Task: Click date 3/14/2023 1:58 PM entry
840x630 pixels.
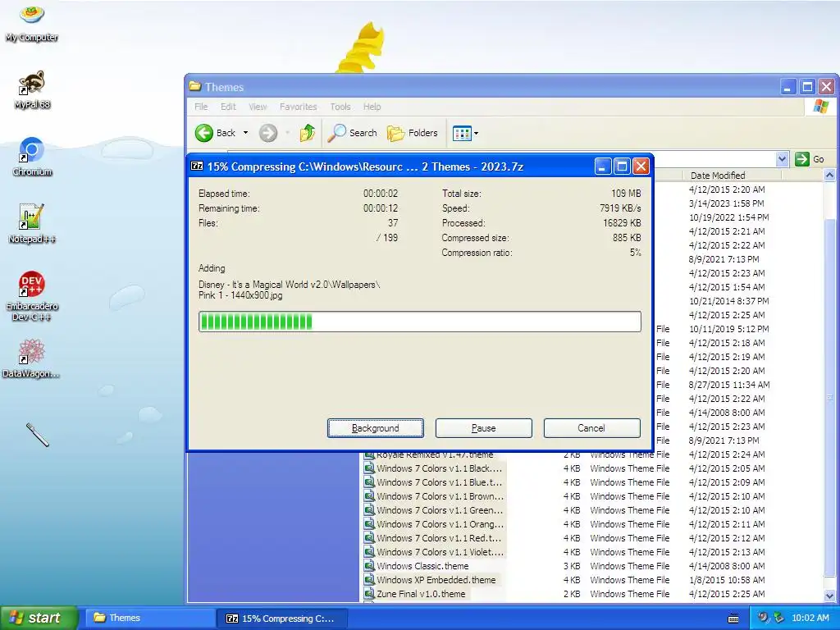Action: coord(727,203)
